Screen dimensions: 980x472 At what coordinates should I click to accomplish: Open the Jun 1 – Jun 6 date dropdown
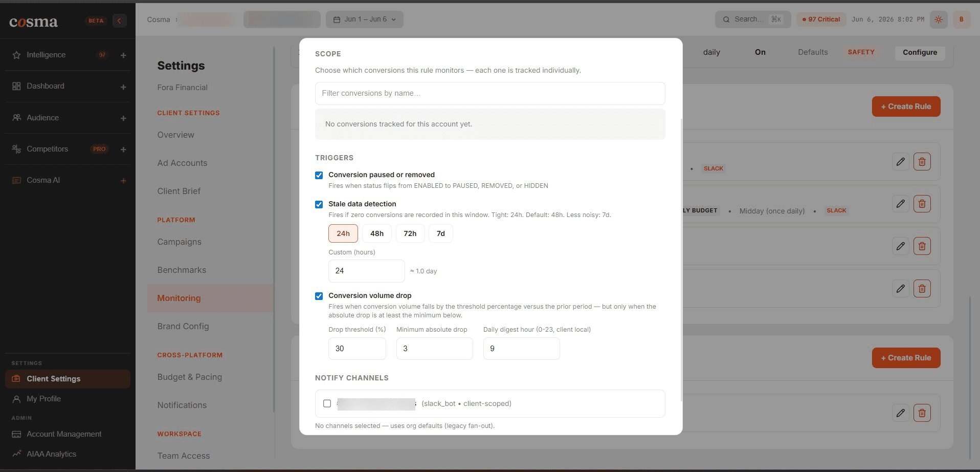point(365,19)
